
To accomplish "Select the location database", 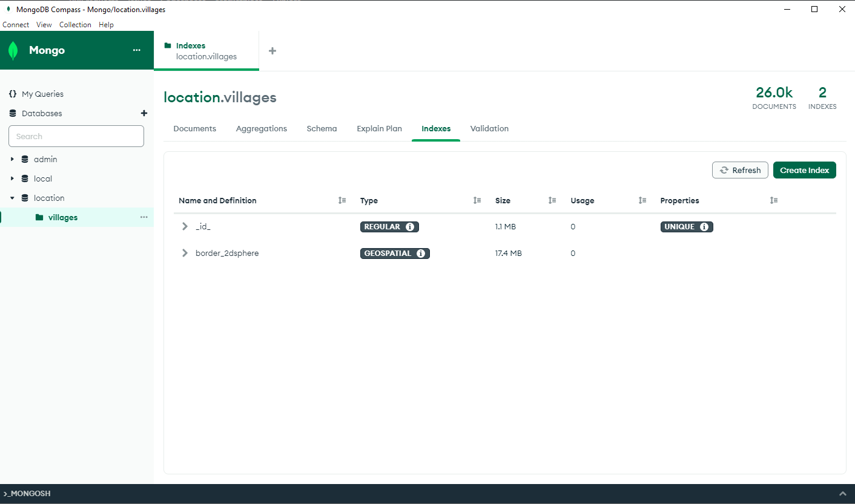I will point(49,198).
